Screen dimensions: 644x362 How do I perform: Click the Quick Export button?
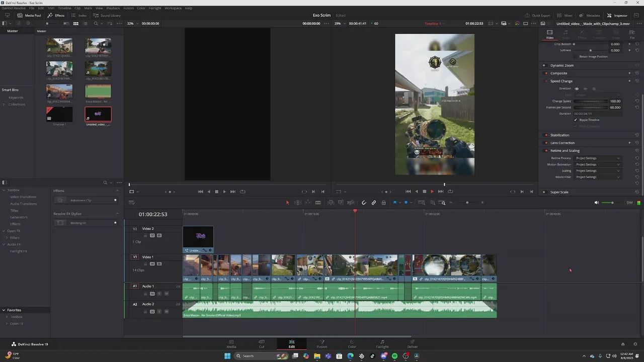click(x=537, y=16)
